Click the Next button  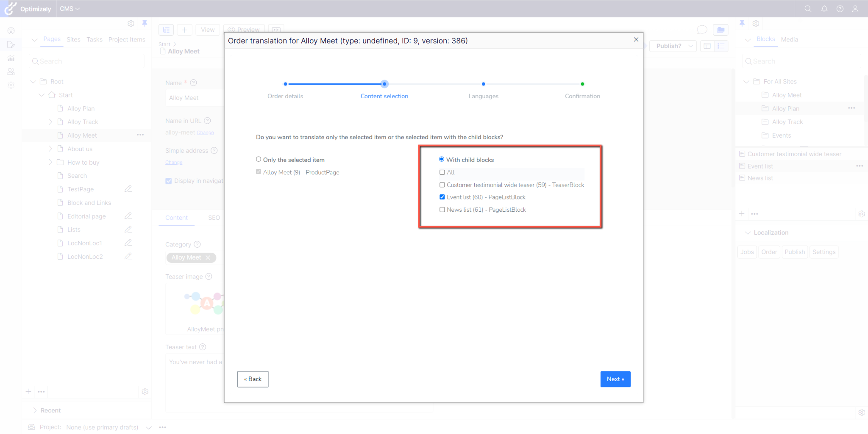(615, 379)
